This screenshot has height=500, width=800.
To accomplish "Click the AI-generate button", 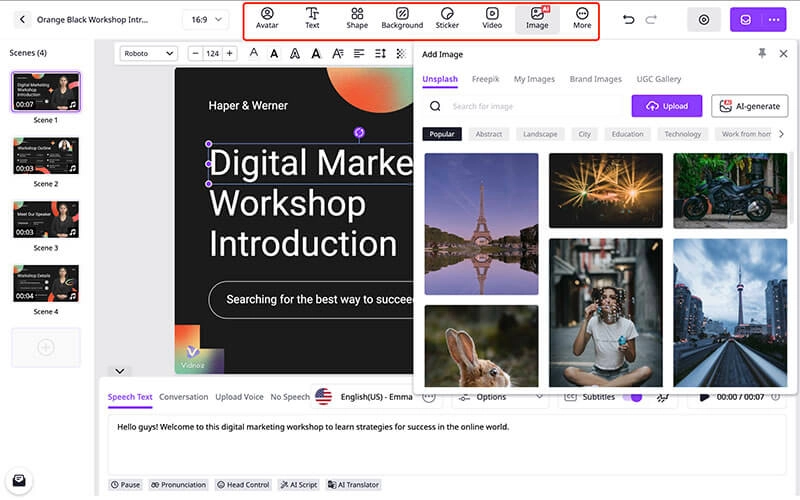I will coord(749,106).
